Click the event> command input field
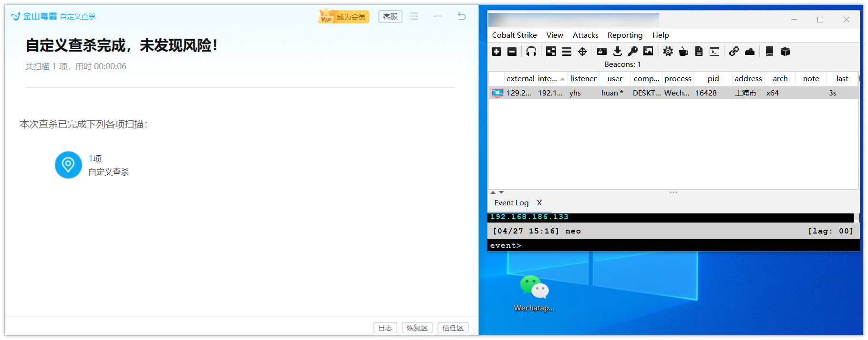 click(x=673, y=245)
